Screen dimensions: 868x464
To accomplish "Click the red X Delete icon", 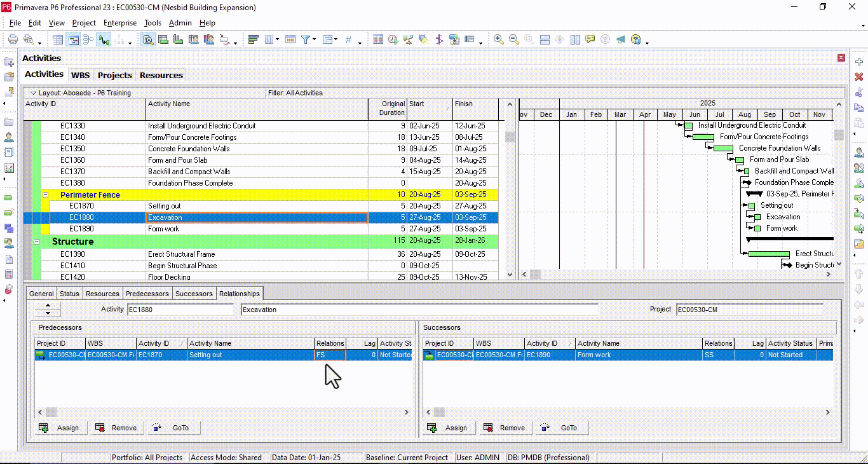I will [859, 77].
